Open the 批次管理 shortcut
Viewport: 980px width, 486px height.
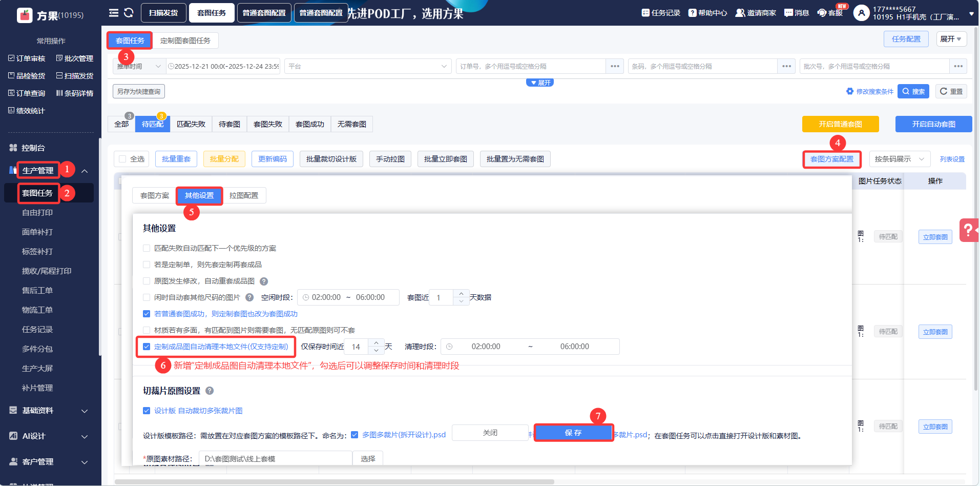click(75, 58)
